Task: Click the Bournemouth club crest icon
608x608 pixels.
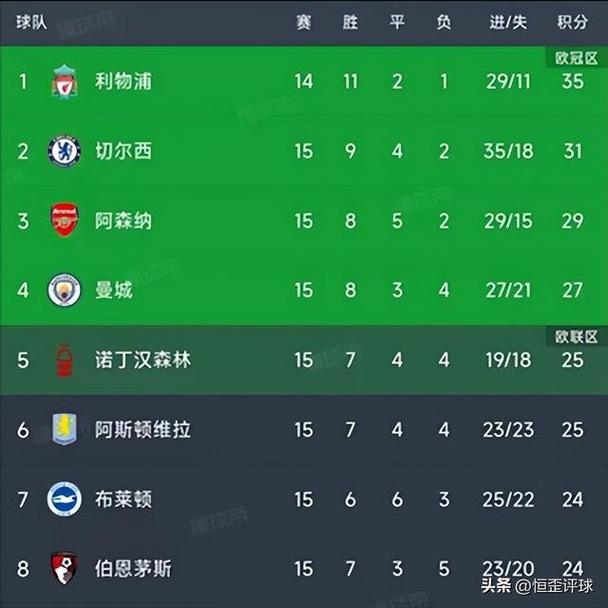Action: click(65, 567)
